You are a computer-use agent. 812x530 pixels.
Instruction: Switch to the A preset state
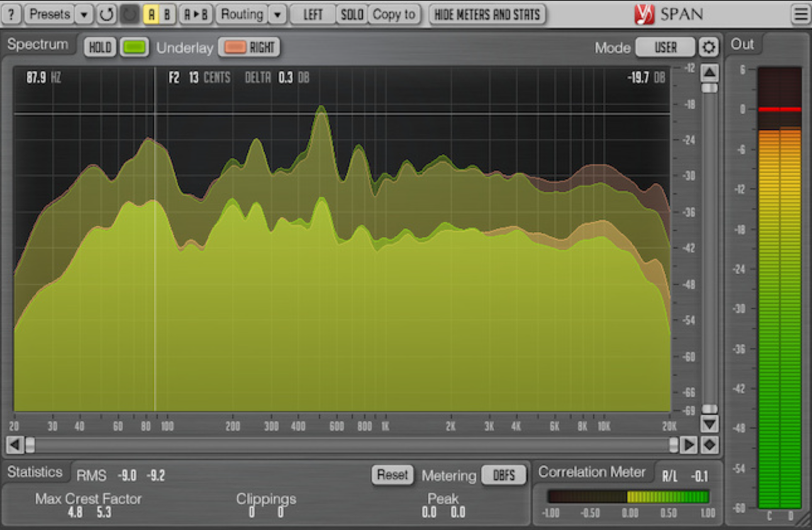pos(151,14)
